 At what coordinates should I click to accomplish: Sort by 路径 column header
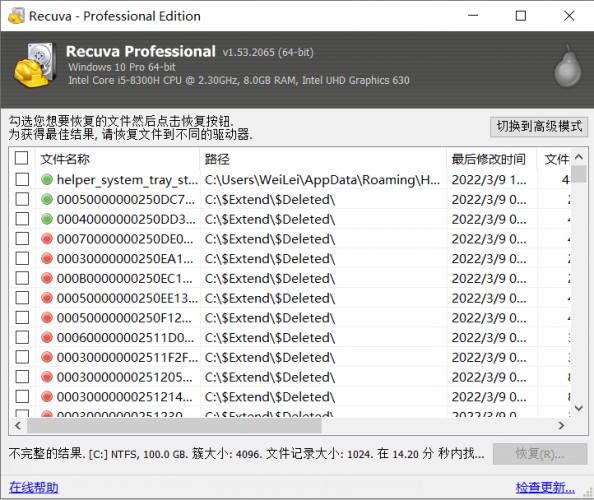pos(323,159)
